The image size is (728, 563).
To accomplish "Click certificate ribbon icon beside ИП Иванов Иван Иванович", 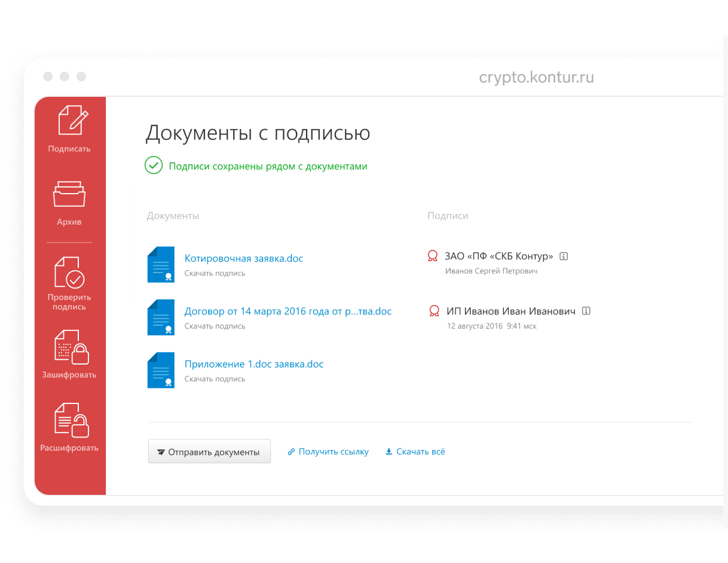I will pyautogui.click(x=435, y=311).
